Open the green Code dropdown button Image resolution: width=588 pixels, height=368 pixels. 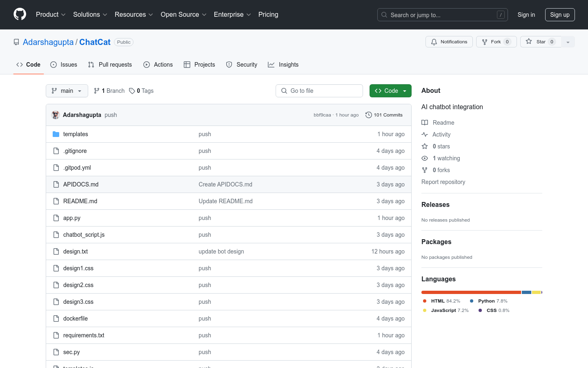[390, 91]
